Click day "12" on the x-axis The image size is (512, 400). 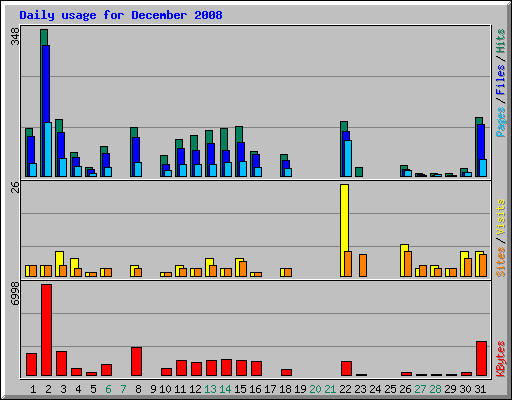195,389
